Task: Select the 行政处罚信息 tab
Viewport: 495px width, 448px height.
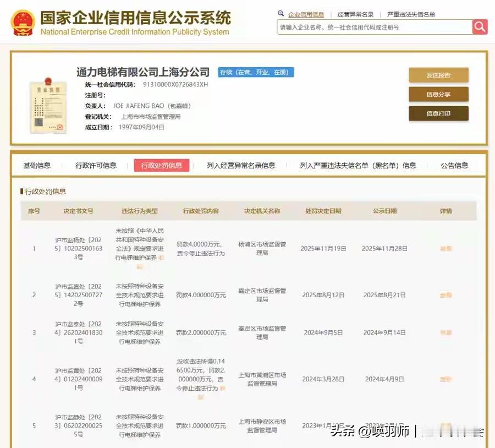Action: pyautogui.click(x=162, y=165)
